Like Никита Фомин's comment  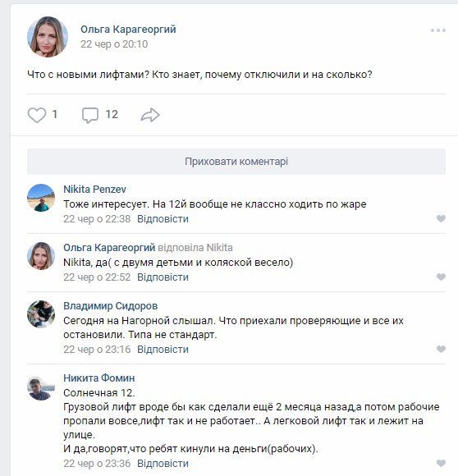click(441, 463)
